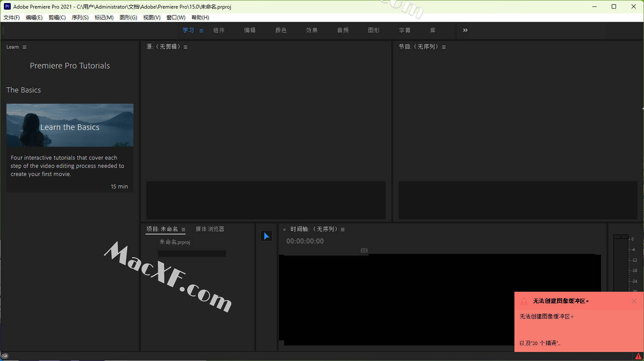Click the 15 min duration label
The height and width of the screenshot is (361, 644).
coord(119,186)
